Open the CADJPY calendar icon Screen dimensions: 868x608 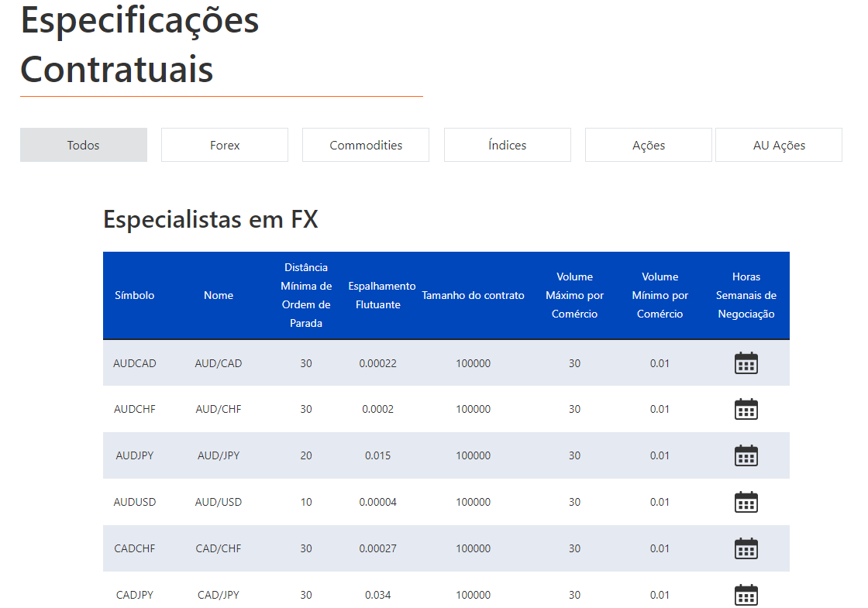(x=746, y=595)
